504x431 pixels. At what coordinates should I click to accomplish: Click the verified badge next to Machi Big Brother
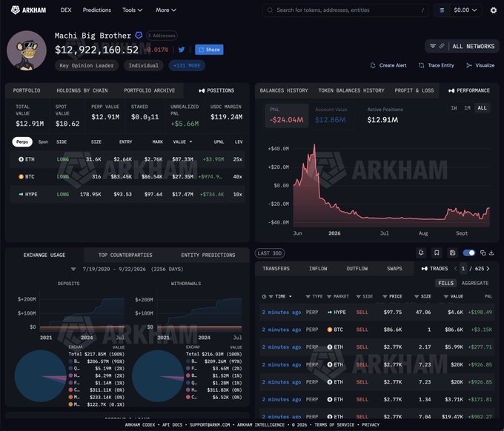(139, 36)
